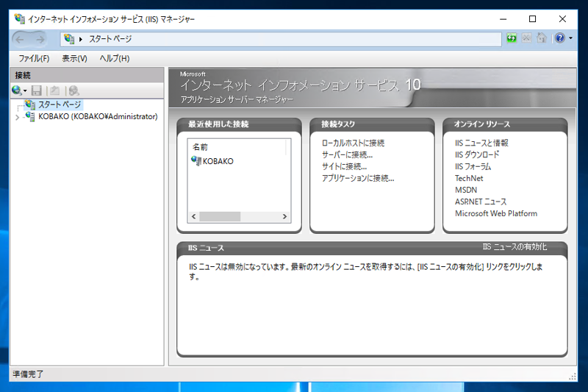Click left arrow of recent connections scrollbar
This screenshot has height=392, width=588.
(193, 216)
